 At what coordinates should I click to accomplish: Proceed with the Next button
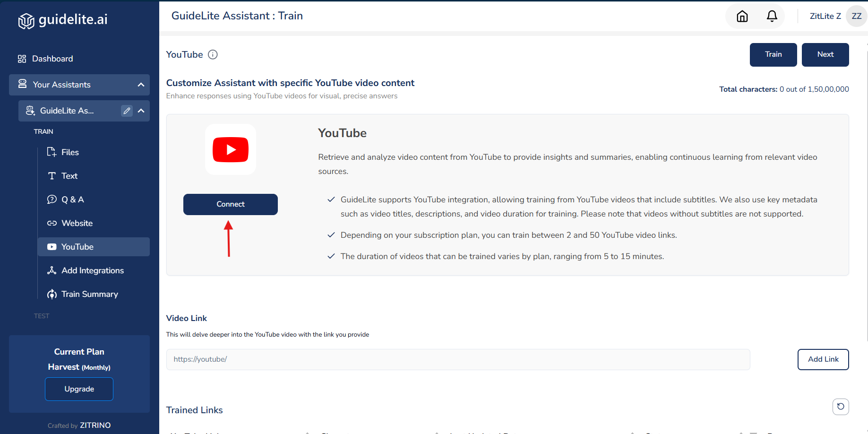pos(825,55)
